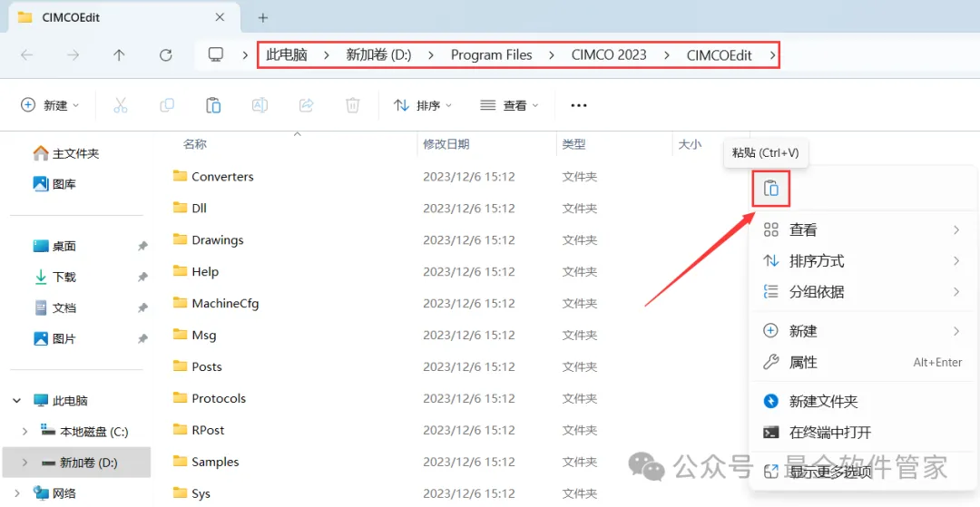Select the Help folder
Screen dimensions: 980x507
pyautogui.click(x=196, y=271)
